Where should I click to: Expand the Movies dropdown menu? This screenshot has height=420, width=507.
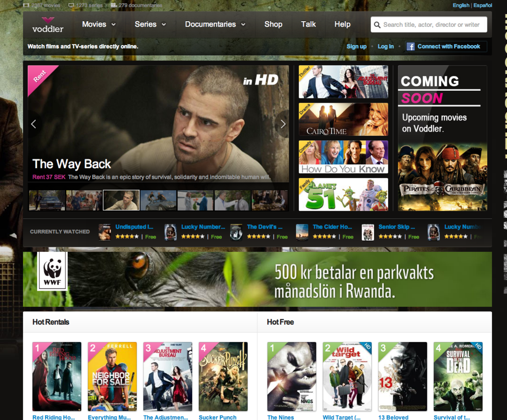(x=99, y=25)
